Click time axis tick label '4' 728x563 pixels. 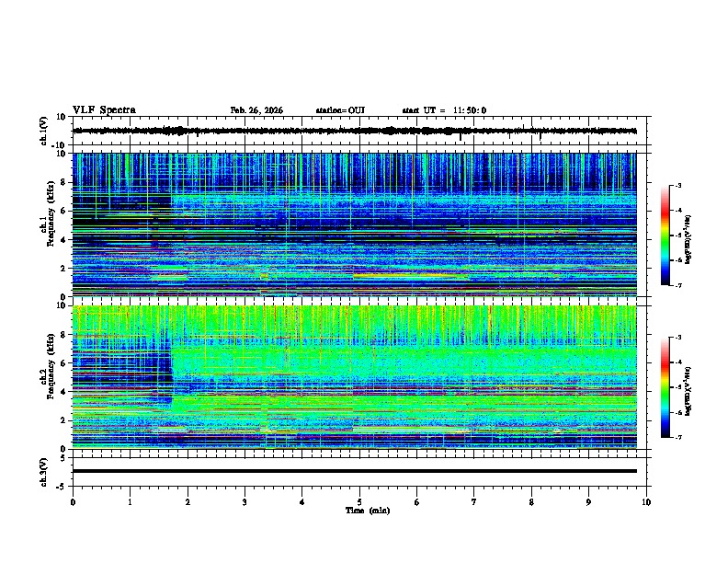(x=302, y=502)
